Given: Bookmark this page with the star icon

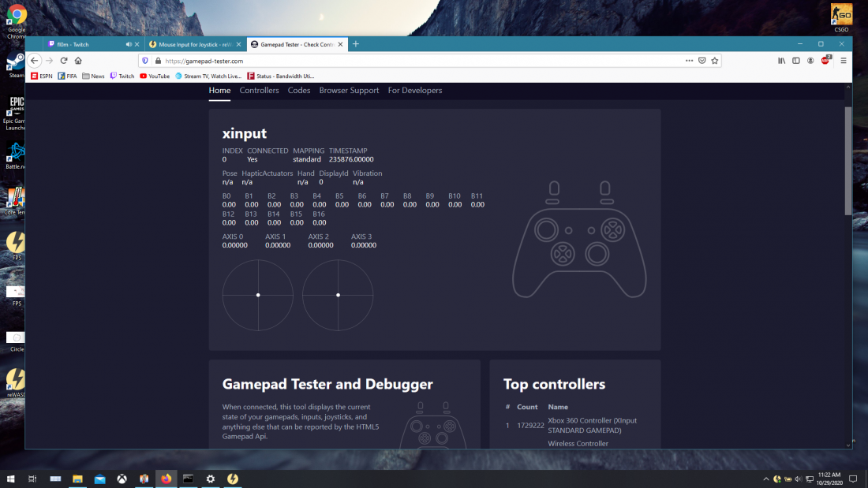Looking at the screenshot, I should point(714,61).
